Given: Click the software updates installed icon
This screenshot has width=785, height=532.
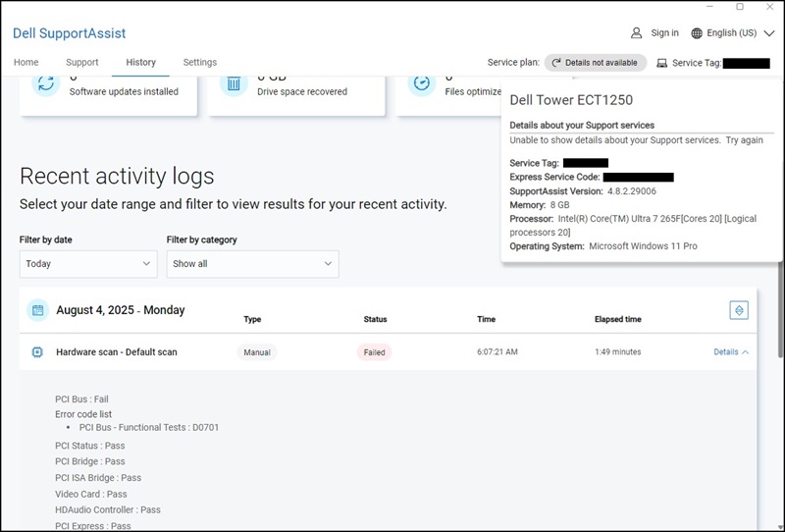Looking at the screenshot, I should (x=46, y=83).
